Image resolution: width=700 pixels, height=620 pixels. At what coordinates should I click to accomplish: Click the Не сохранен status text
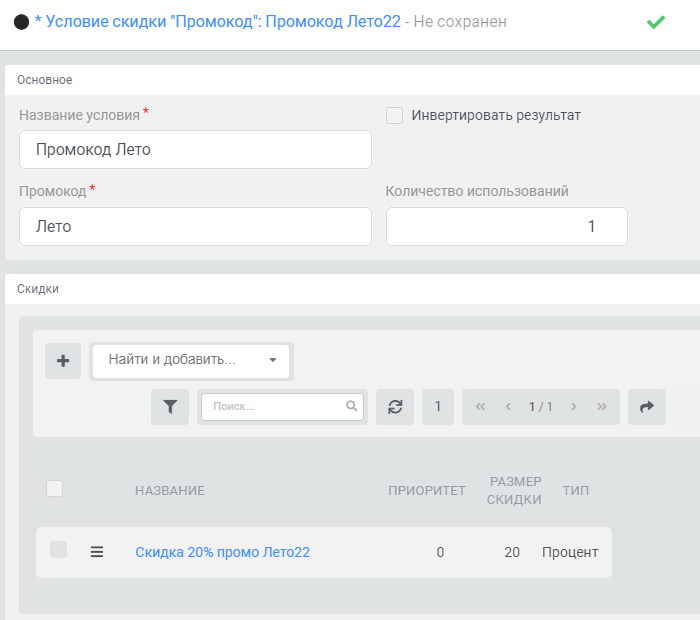[460, 21]
